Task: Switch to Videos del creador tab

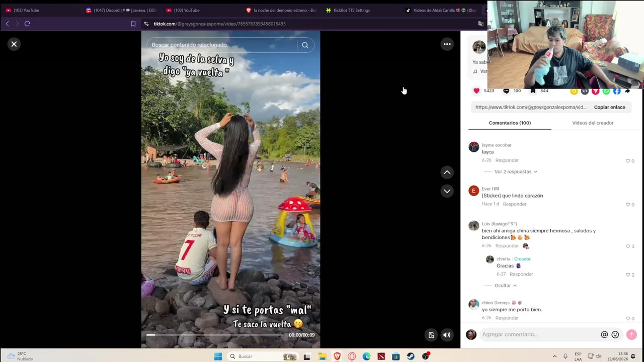Action: click(593, 123)
